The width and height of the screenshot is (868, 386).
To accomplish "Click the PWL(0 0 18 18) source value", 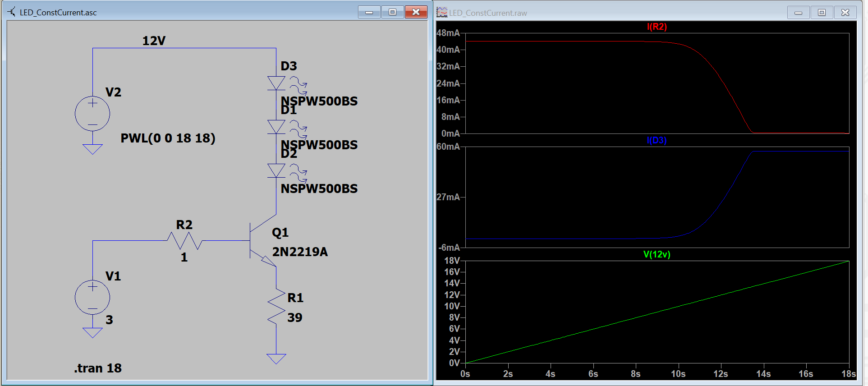I will pos(168,138).
